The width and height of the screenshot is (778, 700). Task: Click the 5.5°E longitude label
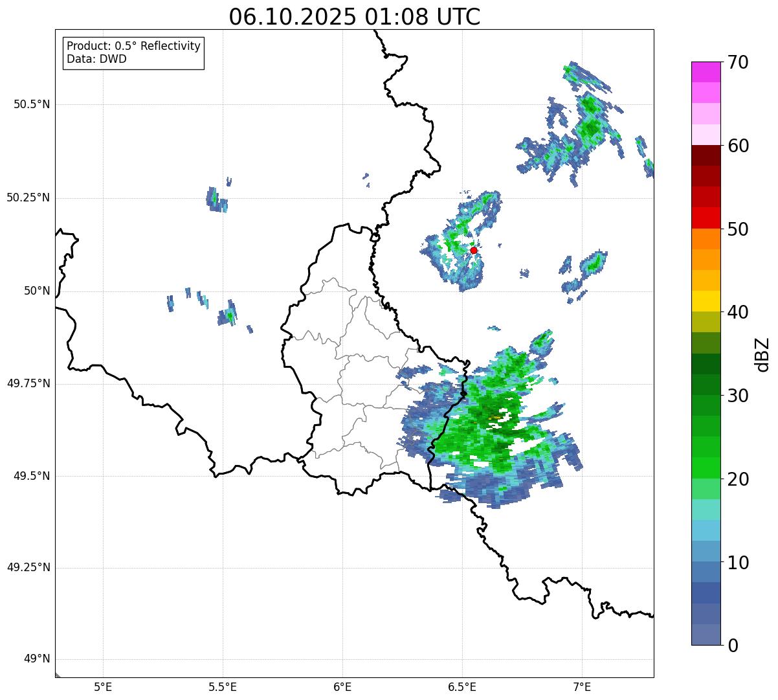[x=223, y=687]
